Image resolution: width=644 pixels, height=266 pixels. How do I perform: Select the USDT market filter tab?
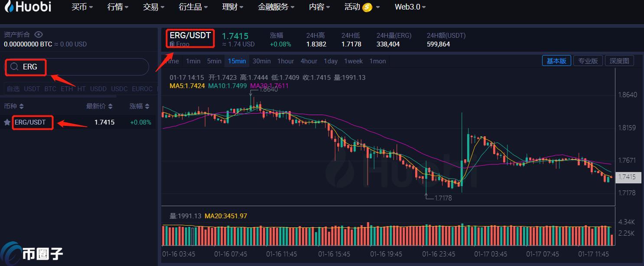[32, 89]
